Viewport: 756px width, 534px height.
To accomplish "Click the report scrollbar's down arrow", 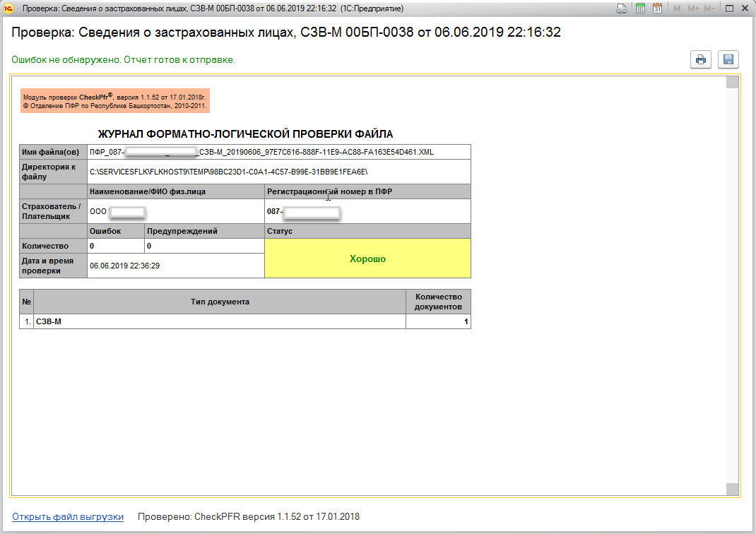I will [732, 490].
